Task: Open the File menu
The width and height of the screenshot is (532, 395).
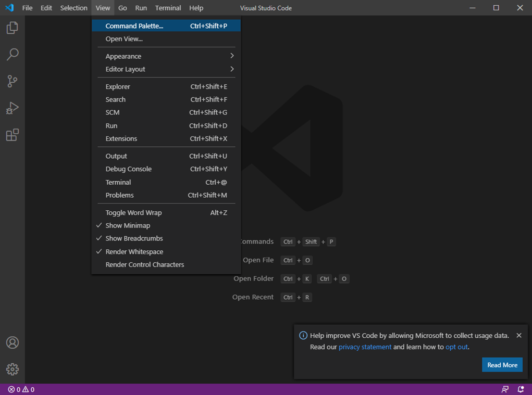Action: pyautogui.click(x=28, y=8)
